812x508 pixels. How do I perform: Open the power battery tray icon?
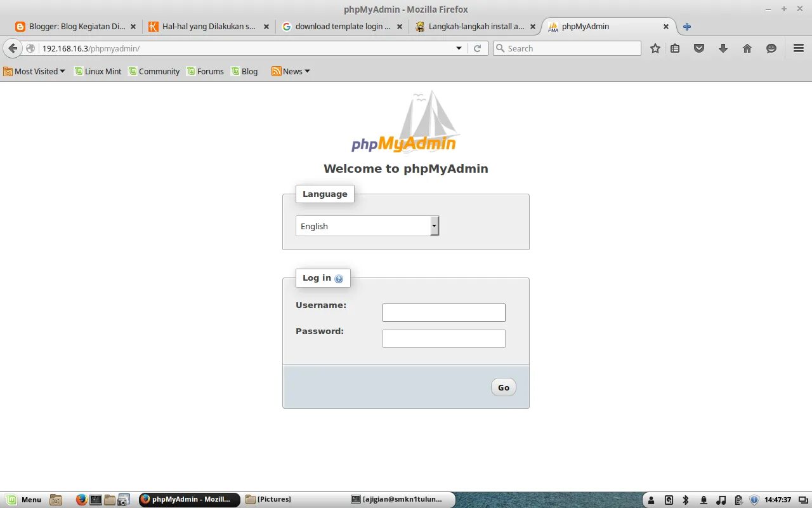coord(738,500)
